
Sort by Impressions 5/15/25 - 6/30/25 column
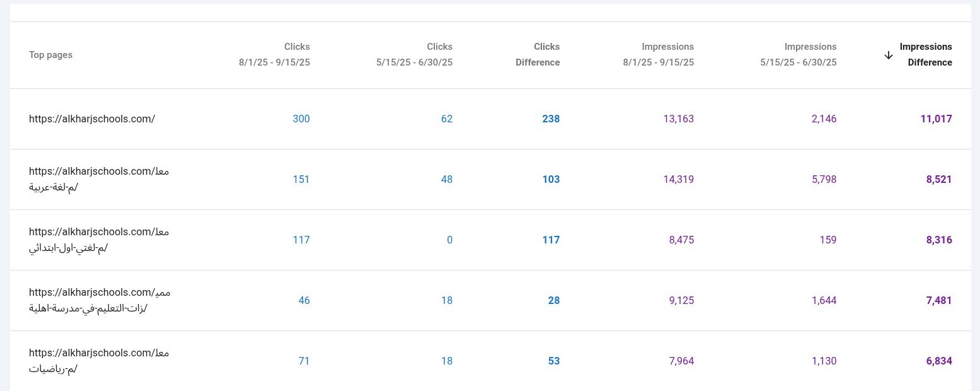799,55
